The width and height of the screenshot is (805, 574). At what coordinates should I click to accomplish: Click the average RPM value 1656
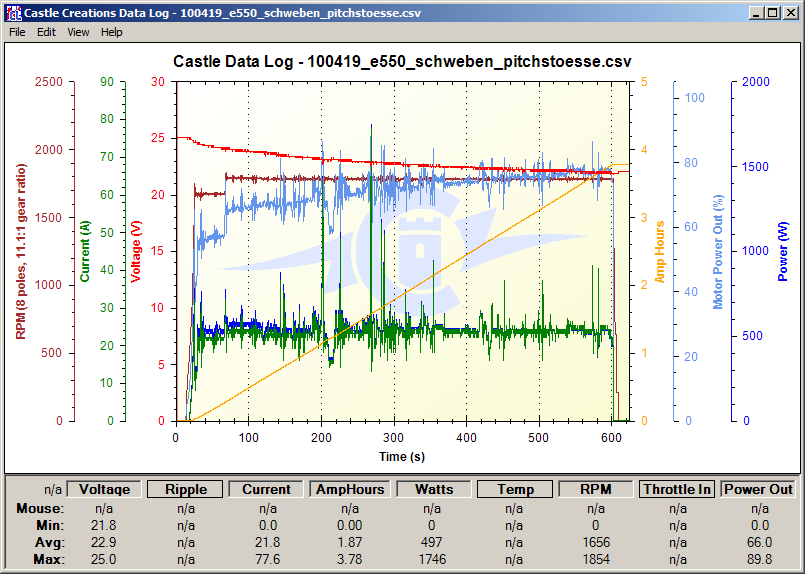click(596, 542)
